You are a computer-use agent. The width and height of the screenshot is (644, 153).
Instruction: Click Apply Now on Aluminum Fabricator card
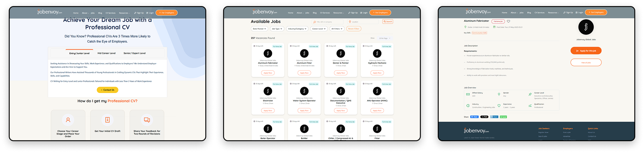[268, 73]
